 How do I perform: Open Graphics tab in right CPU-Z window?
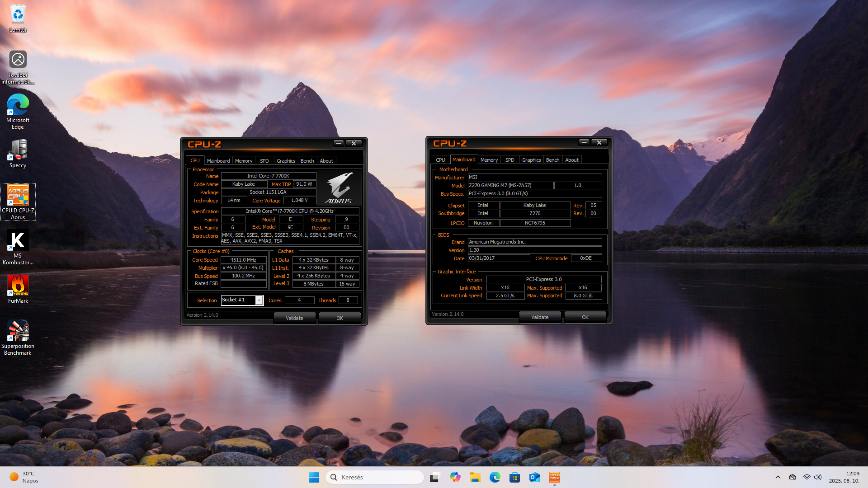[531, 160]
